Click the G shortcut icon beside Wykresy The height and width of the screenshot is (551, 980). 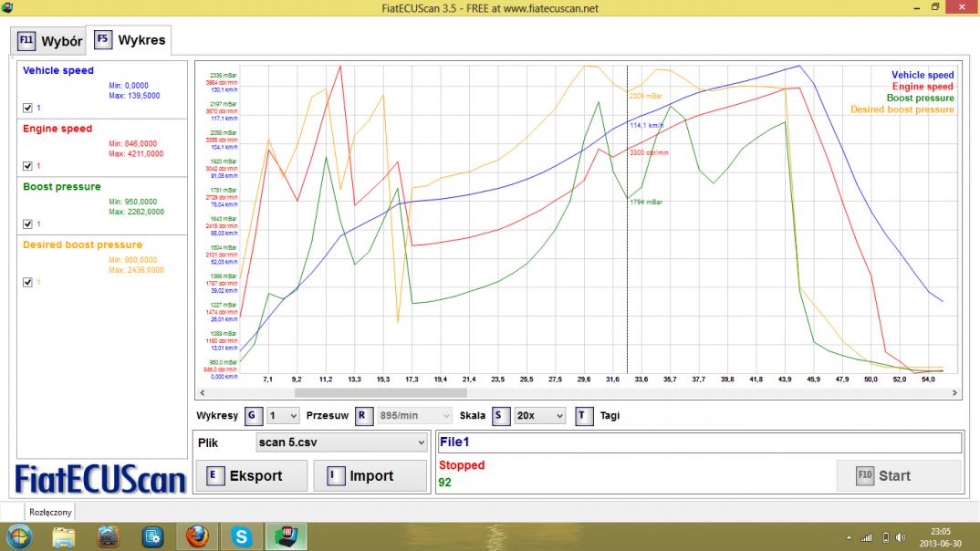coord(254,416)
